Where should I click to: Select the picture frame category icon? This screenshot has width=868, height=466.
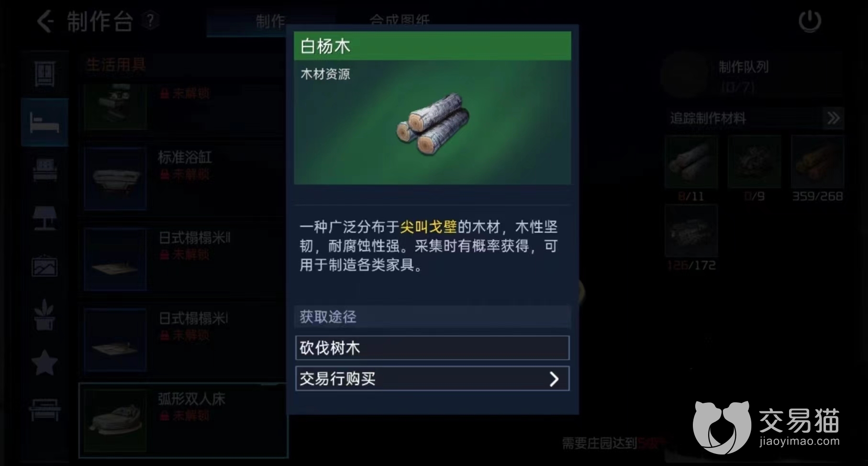coord(45,266)
